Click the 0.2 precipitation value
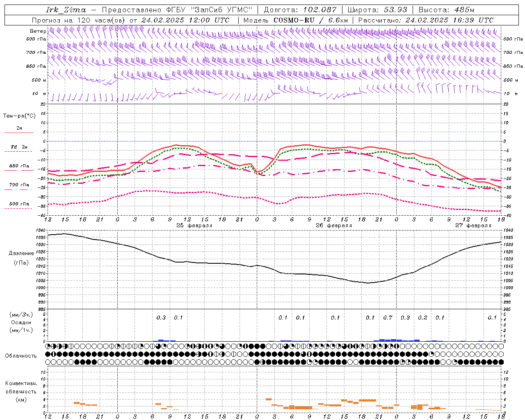525x420 pixels. coord(422,317)
